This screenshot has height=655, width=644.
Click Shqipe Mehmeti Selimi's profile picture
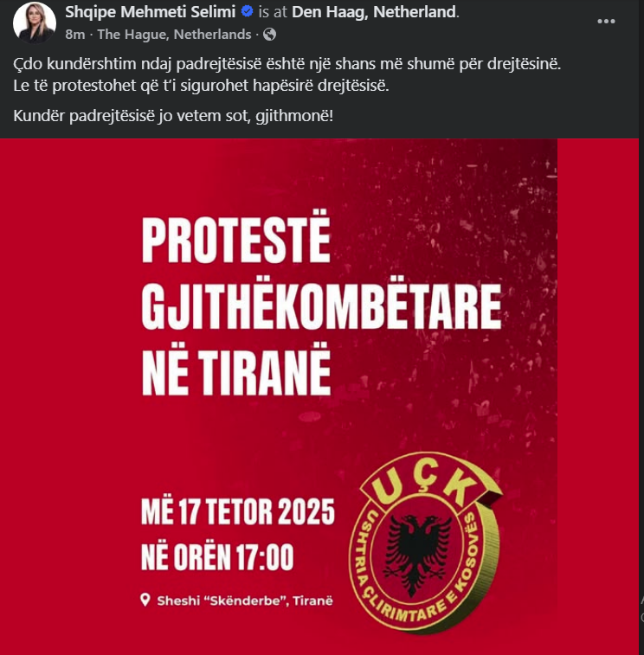click(35, 22)
